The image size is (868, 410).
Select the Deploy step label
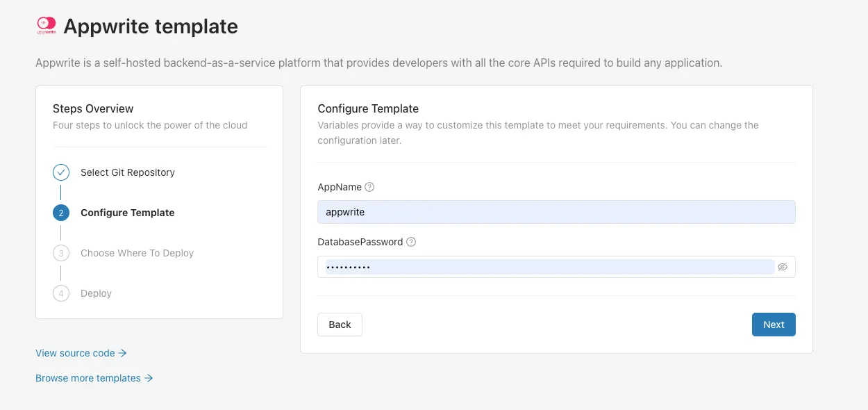pyautogui.click(x=96, y=293)
